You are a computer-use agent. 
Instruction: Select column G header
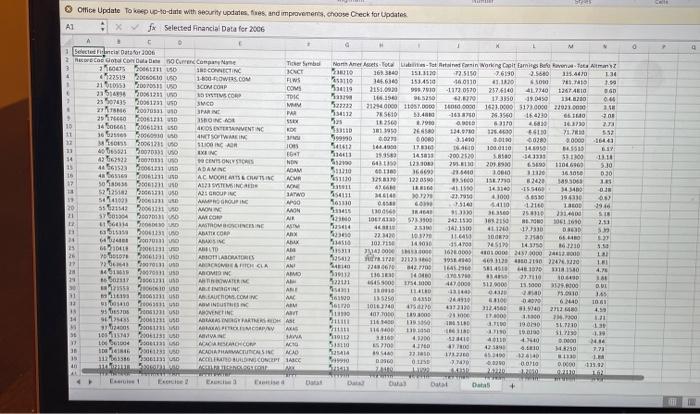(x=347, y=44)
